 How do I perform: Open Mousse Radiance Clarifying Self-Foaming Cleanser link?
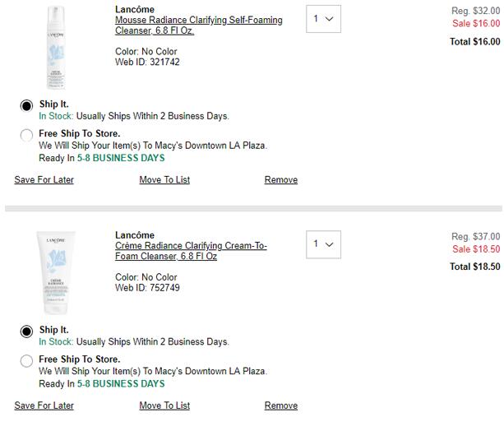(x=199, y=25)
